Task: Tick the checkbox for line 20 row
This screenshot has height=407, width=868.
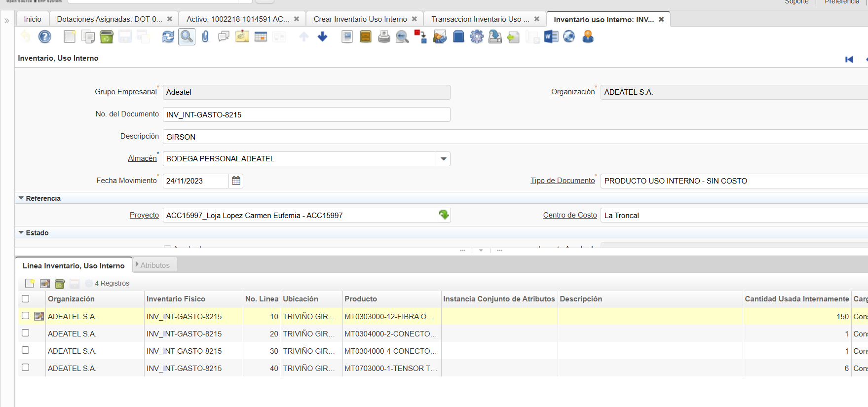Action: coord(26,333)
